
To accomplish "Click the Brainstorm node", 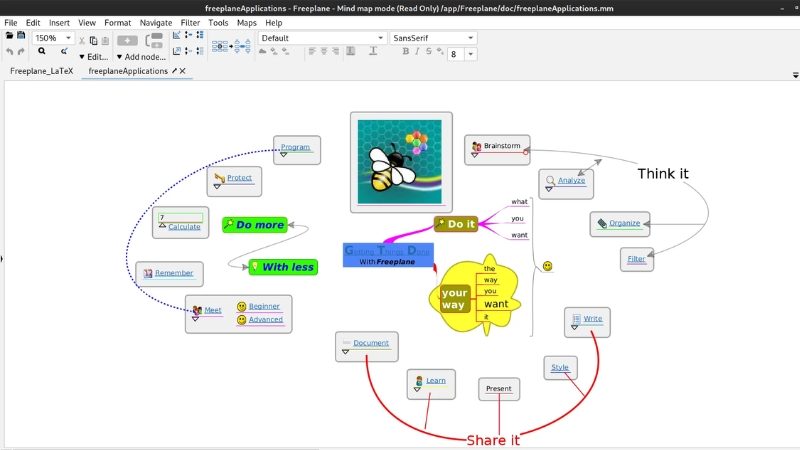I will point(502,147).
